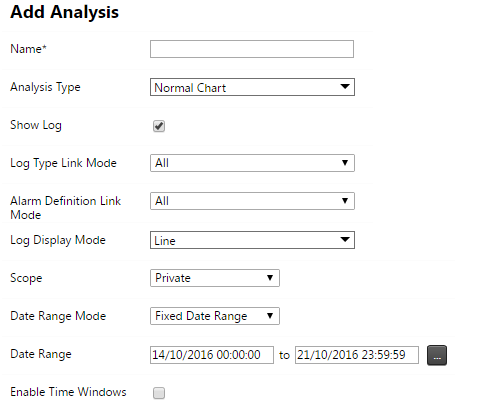490x412 pixels.
Task: Open the Date Range Mode dropdown
Action: [x=215, y=316]
